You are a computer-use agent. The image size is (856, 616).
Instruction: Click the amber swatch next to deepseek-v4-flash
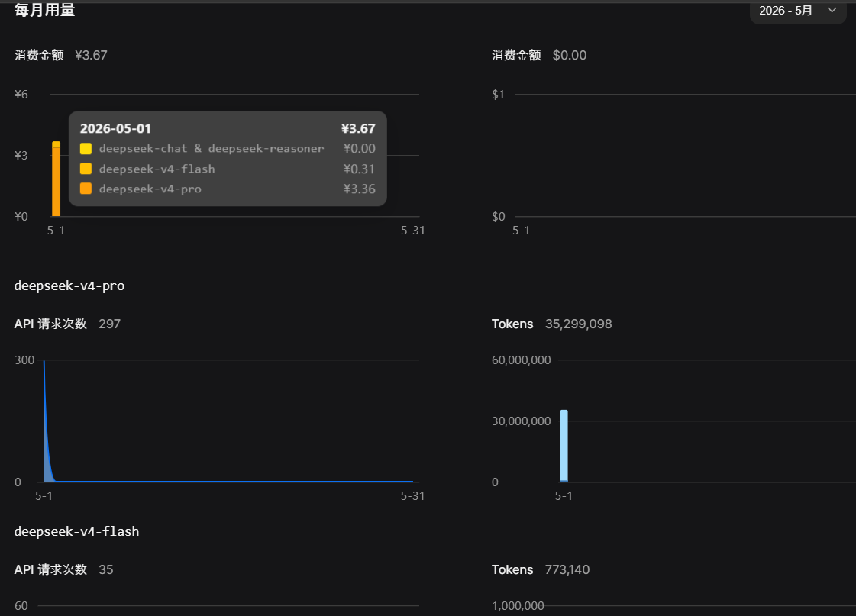tap(86, 169)
